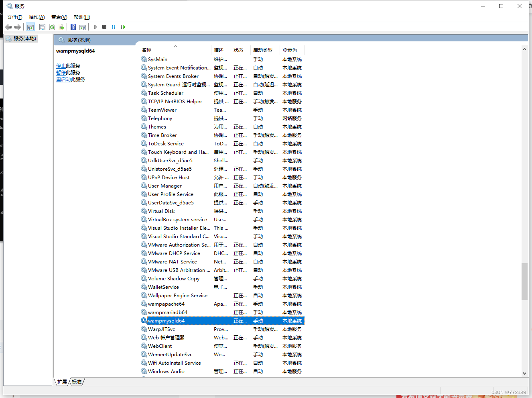This screenshot has height=398, width=532.
Task: Click the Forward navigation arrow
Action: [18, 27]
